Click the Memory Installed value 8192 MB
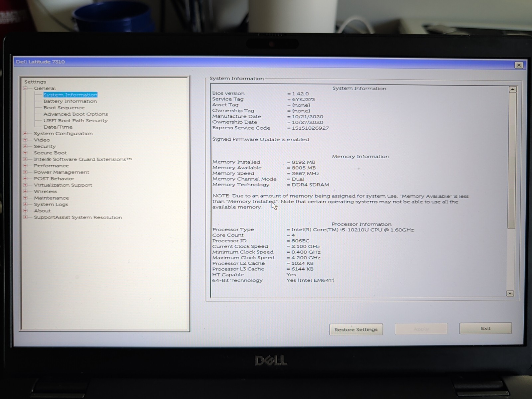This screenshot has height=399, width=532. [x=303, y=162]
